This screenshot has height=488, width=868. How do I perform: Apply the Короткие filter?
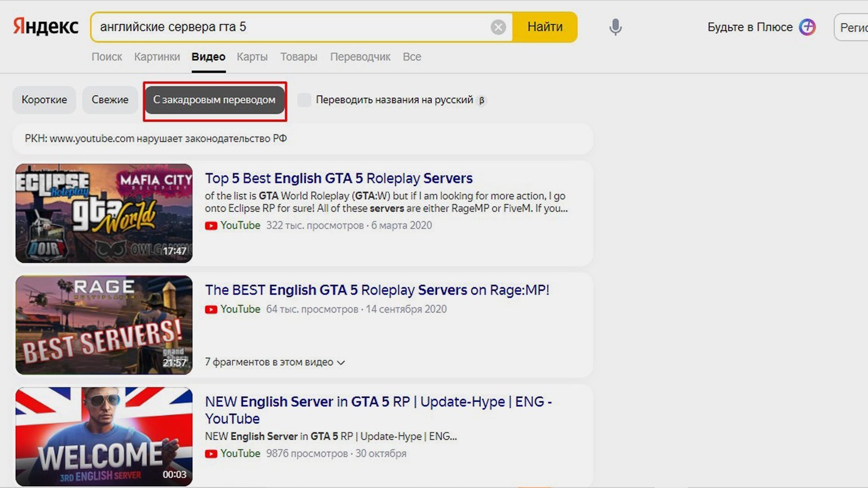[x=44, y=100]
